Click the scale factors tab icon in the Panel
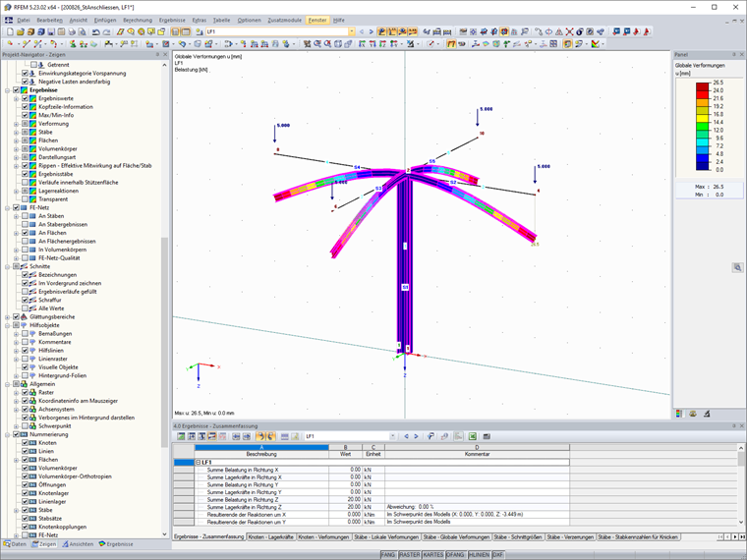The image size is (747, 560). [x=693, y=414]
